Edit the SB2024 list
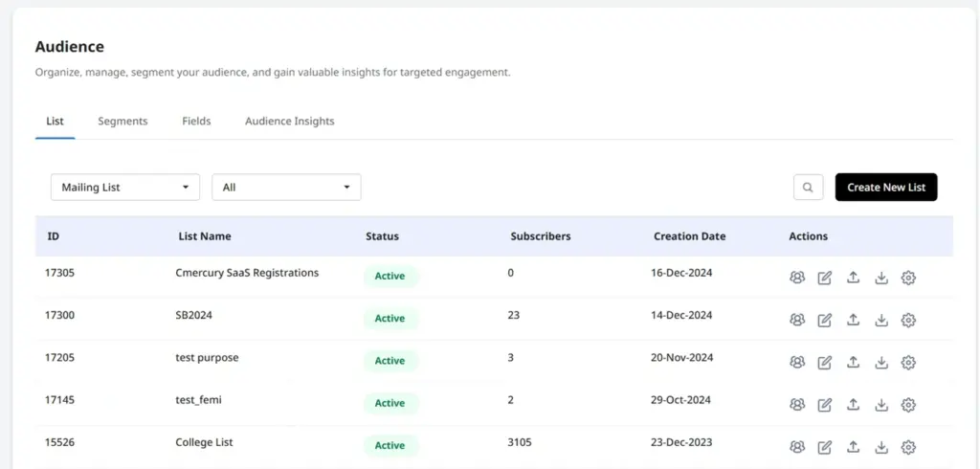The width and height of the screenshot is (980, 469). 825,321
